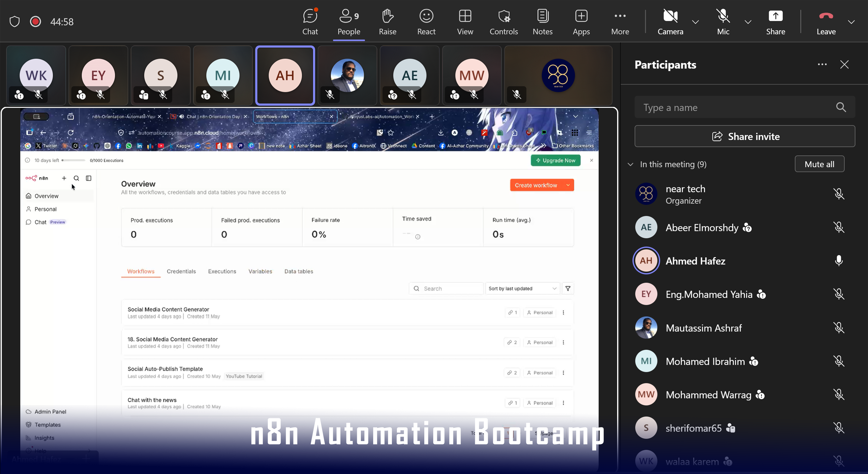Unmute with the Mic button

[723, 22]
